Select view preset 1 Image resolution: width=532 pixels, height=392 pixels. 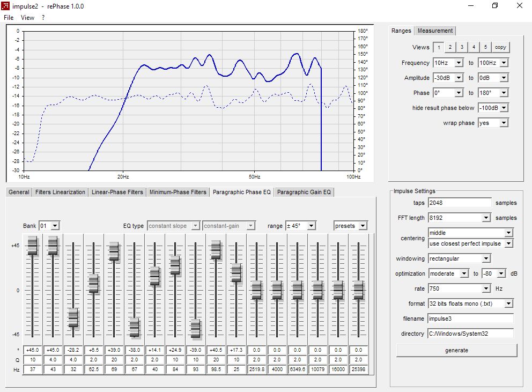pos(439,47)
